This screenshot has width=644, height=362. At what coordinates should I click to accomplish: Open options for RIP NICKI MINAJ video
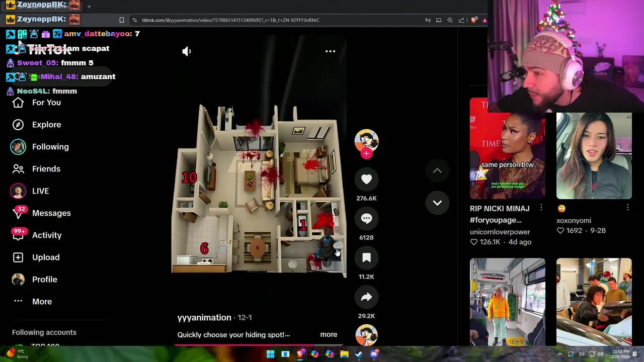click(541, 208)
